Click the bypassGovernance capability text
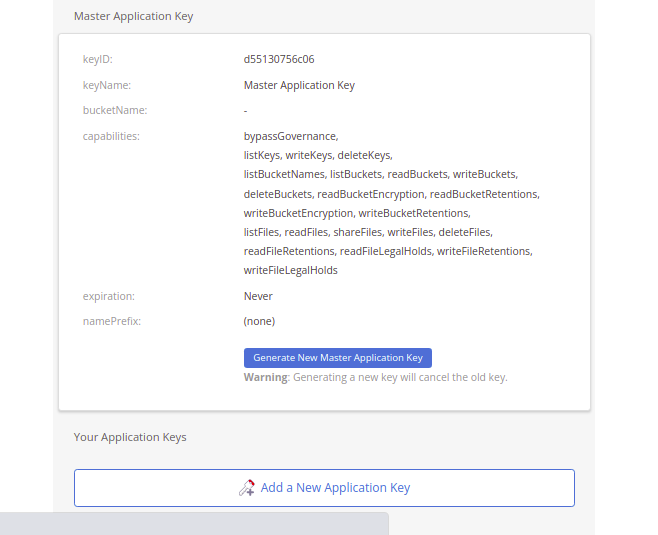This screenshot has width=658, height=535. click(x=291, y=136)
